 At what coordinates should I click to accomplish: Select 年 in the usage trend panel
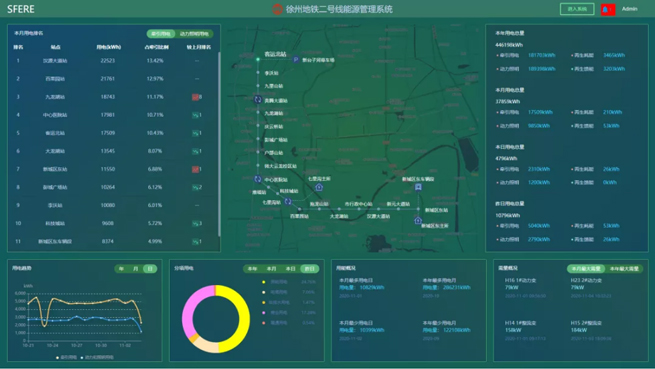coord(122,269)
